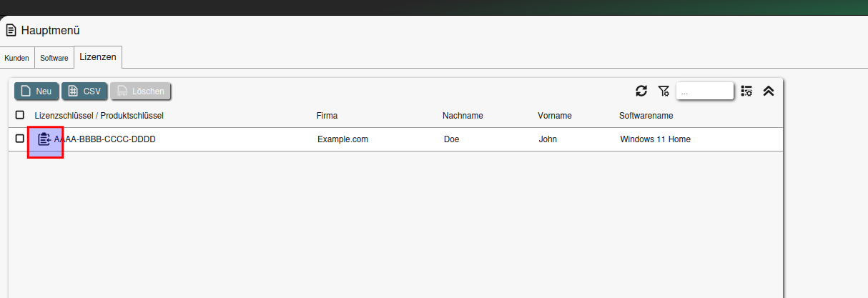Click the clipboard copy icon beside AAAA-BBBB-CCCC-DDDD
This screenshot has width=868, height=298.
pos(44,139)
